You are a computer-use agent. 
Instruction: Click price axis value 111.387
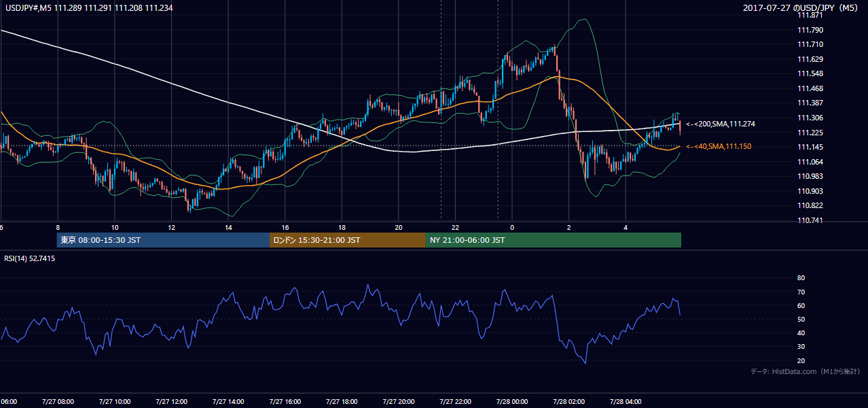click(x=810, y=103)
